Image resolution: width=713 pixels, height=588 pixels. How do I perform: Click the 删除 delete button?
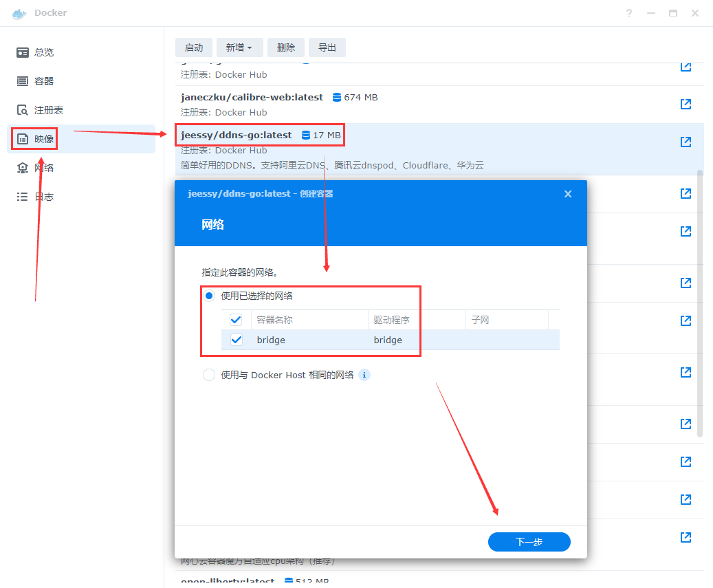[x=286, y=47]
